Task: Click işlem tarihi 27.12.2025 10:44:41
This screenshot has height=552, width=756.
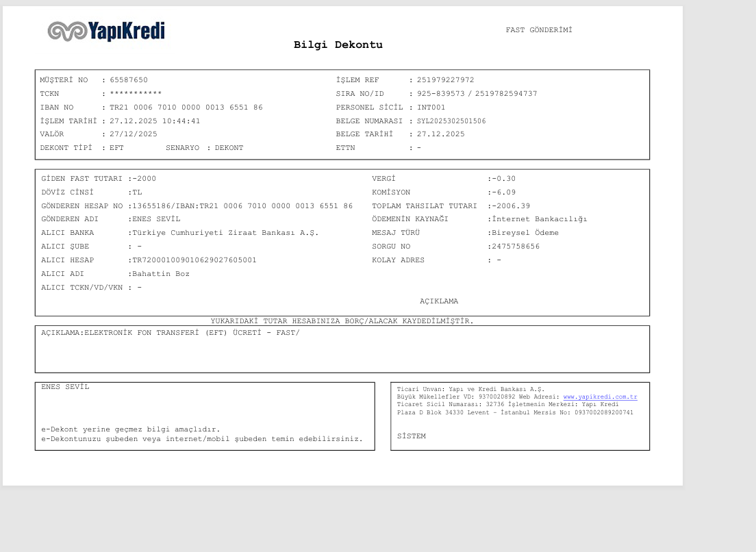Action: [155, 121]
